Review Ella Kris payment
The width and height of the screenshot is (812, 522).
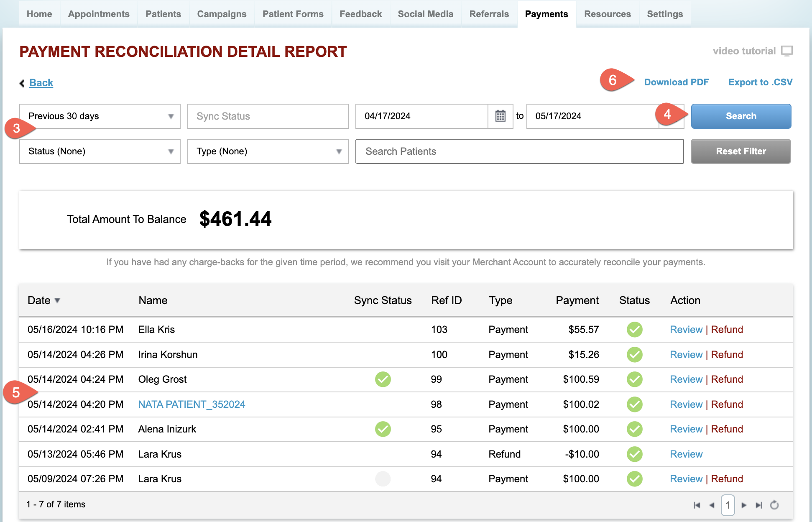click(686, 330)
